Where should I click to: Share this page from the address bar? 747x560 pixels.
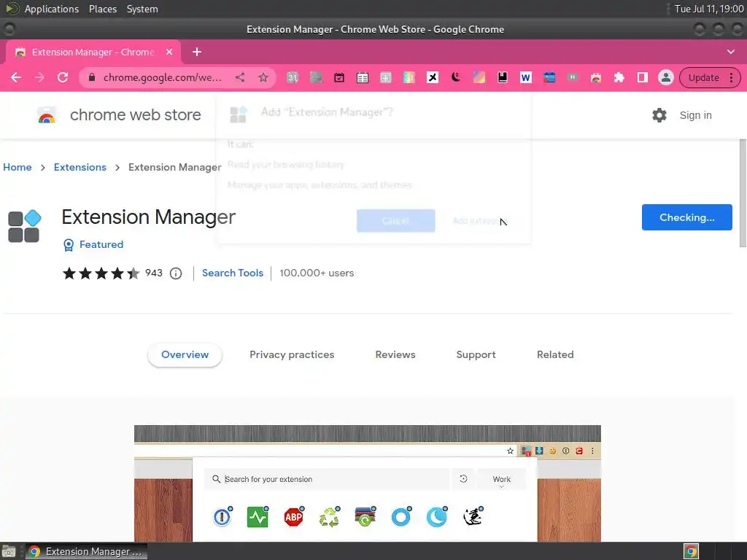[x=240, y=77]
